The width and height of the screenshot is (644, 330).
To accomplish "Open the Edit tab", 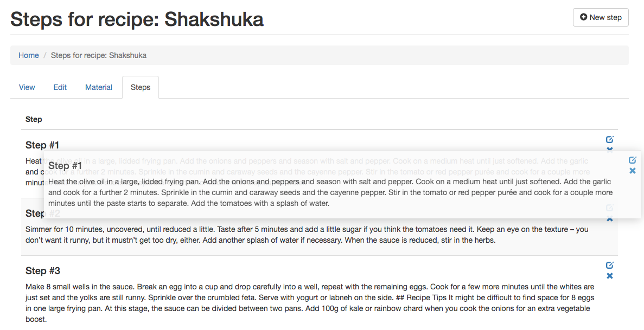I will 60,87.
